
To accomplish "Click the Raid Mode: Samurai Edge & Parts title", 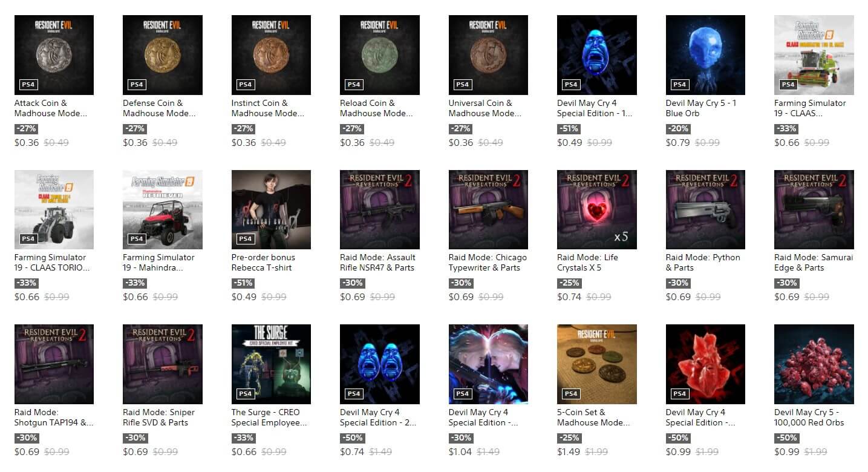I will (x=814, y=263).
